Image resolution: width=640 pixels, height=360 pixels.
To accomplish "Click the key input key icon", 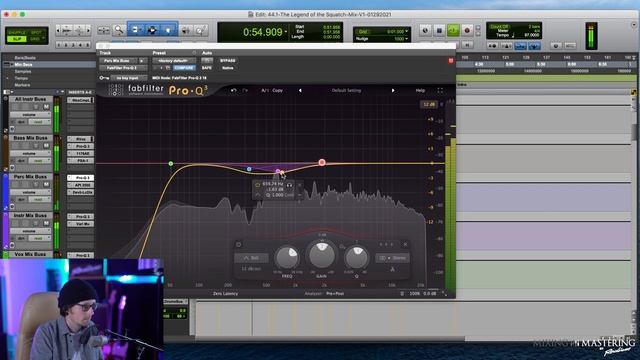I will coord(104,78).
